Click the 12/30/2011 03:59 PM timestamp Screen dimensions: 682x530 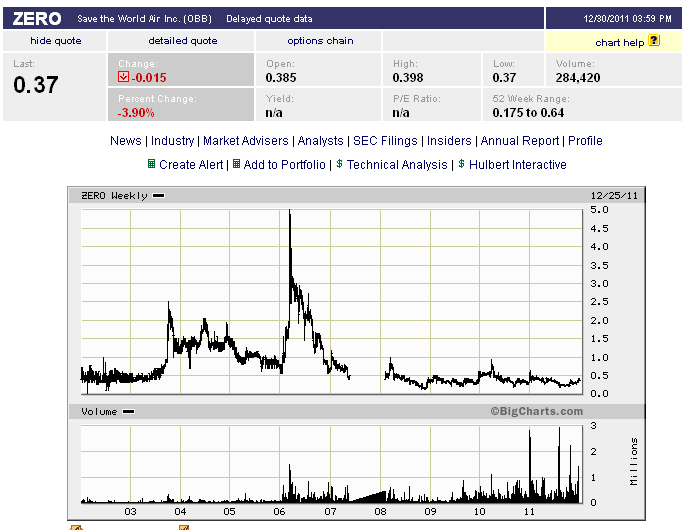tap(627, 19)
